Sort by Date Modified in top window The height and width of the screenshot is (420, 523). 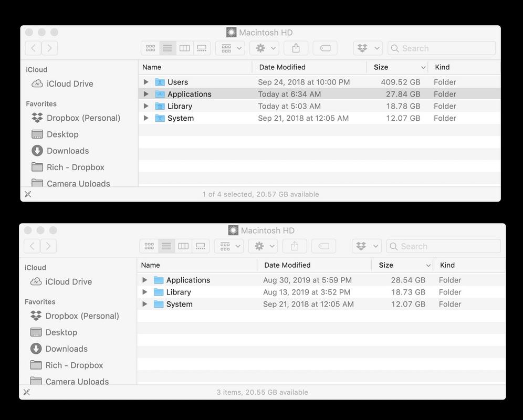tap(309, 67)
